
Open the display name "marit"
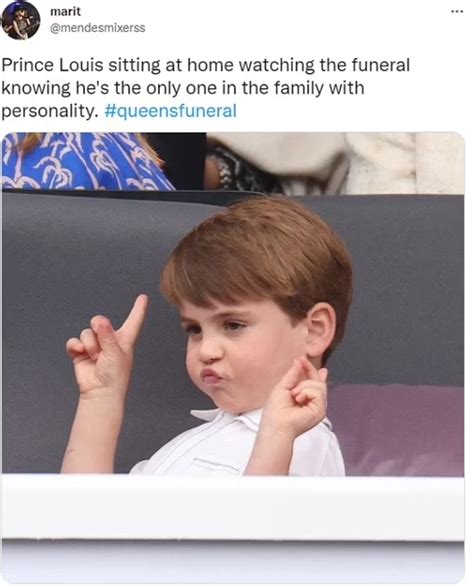tap(65, 12)
